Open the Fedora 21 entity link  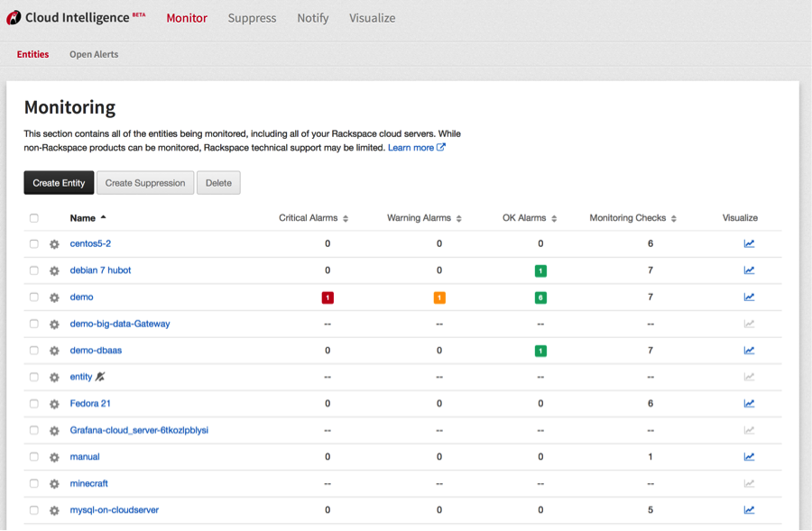[x=90, y=403]
